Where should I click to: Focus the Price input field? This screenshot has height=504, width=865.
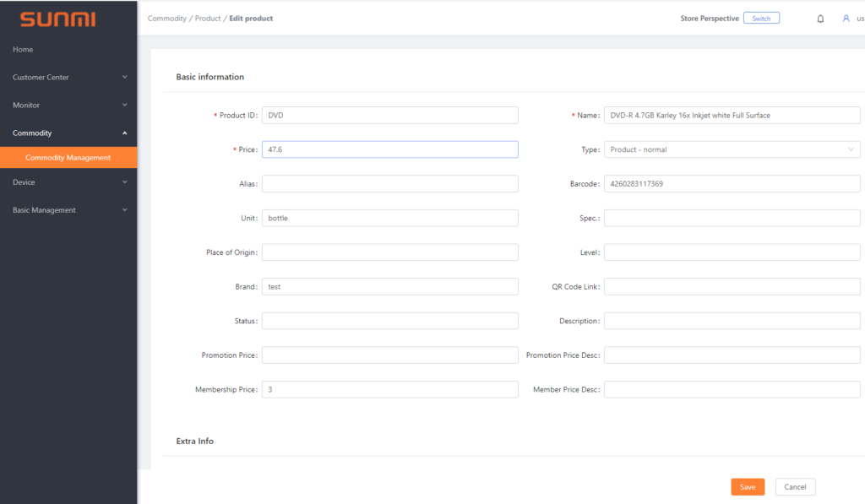390,149
